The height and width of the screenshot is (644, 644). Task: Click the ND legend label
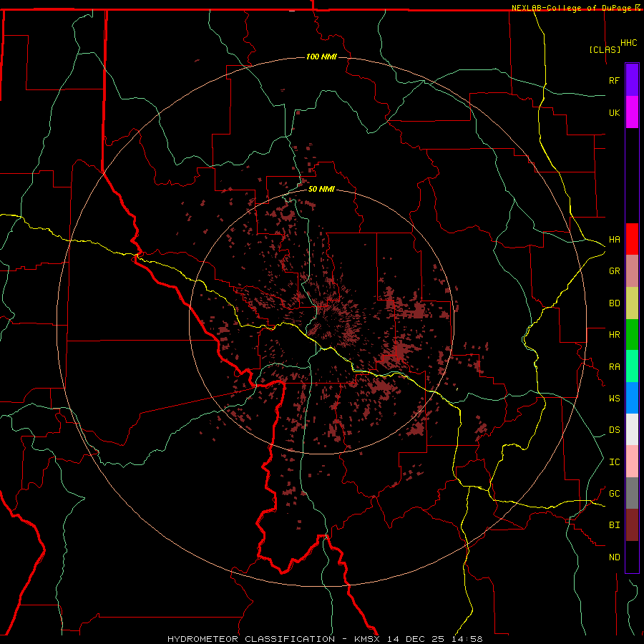click(615, 557)
